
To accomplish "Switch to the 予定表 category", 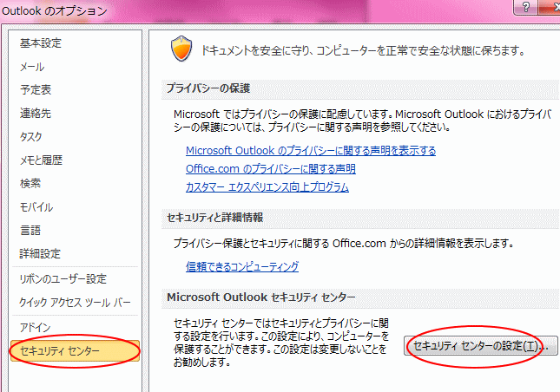I will (x=36, y=89).
